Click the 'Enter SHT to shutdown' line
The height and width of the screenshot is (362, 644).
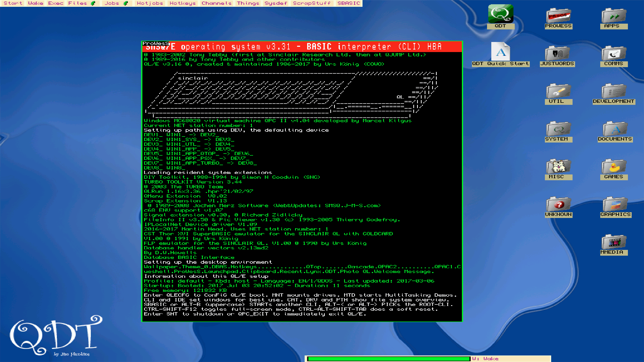point(255,314)
